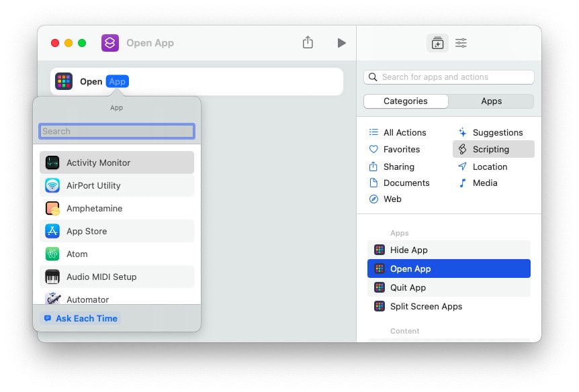
Task: Pick Amphetamine in the app list
Action: pyautogui.click(x=117, y=208)
